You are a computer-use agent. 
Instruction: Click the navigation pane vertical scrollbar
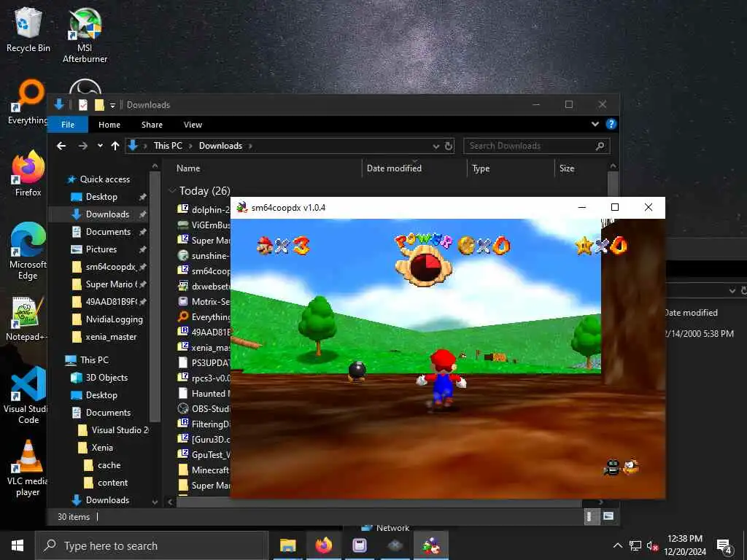(155, 295)
